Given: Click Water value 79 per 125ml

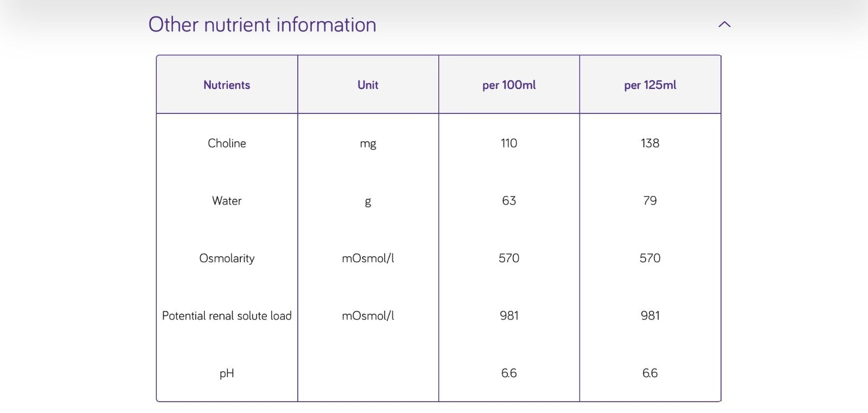Looking at the screenshot, I should 650,201.
